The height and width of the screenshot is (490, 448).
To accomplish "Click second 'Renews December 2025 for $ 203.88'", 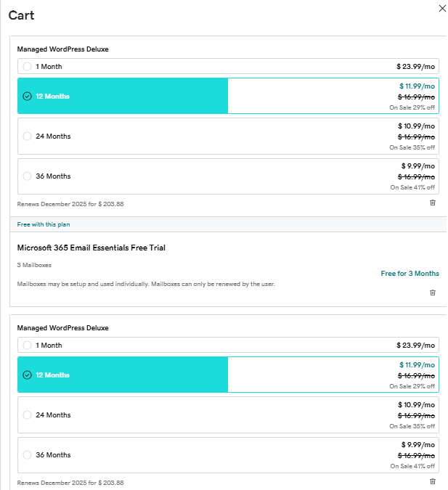I will 70,483.
